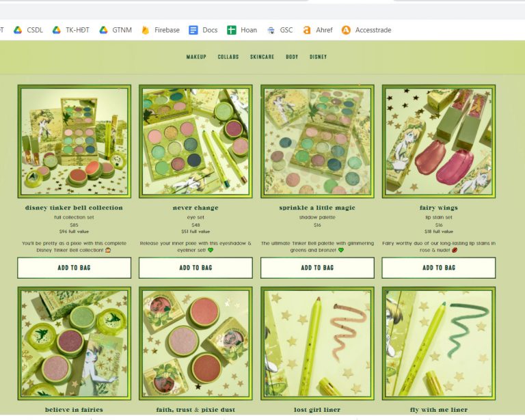This screenshot has width=525, height=420.
Task: Open disney tinker bell collection product image
Action: click(75, 141)
